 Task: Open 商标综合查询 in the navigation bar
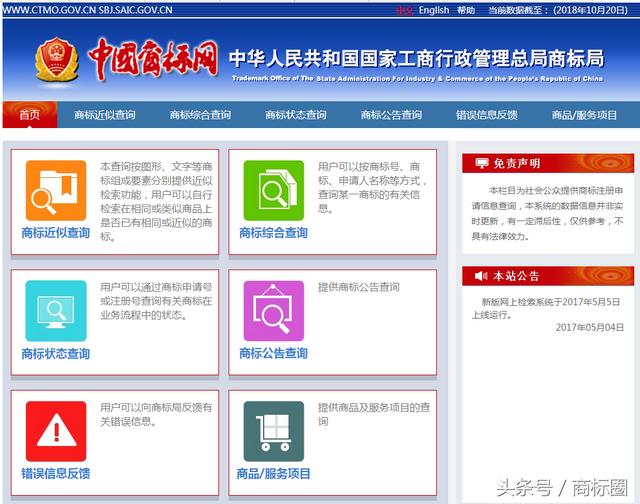click(x=200, y=115)
